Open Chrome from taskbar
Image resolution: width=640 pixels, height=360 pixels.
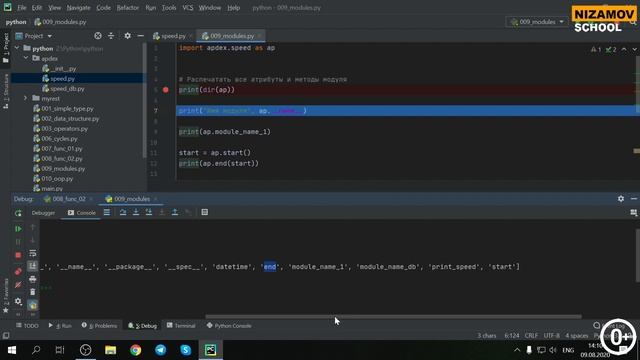click(x=136, y=350)
